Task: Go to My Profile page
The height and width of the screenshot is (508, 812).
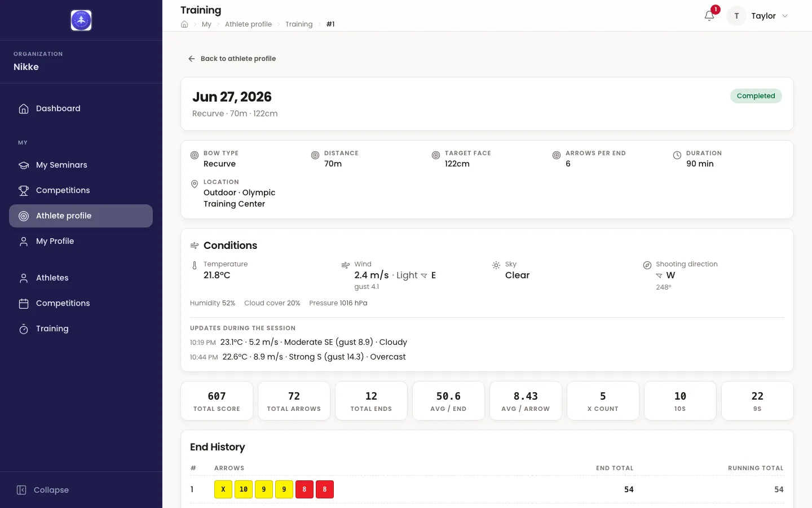Action: click(81, 241)
